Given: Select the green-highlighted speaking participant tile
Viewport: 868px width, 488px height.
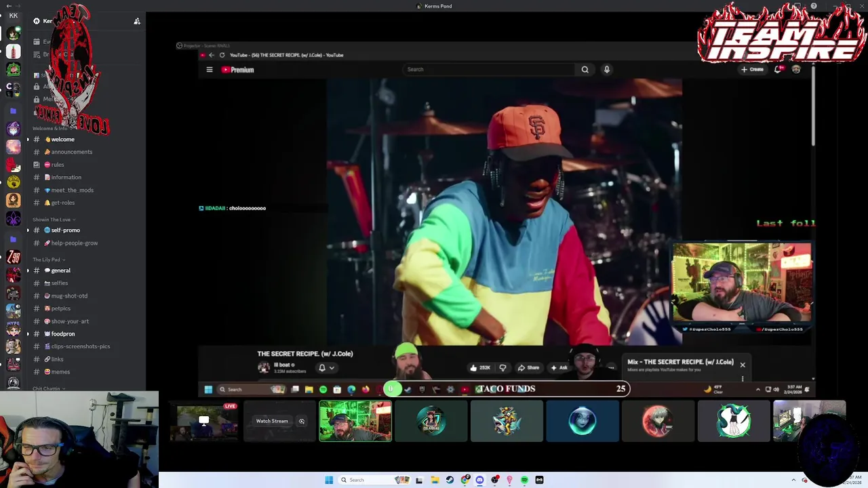Looking at the screenshot, I should pos(355,421).
